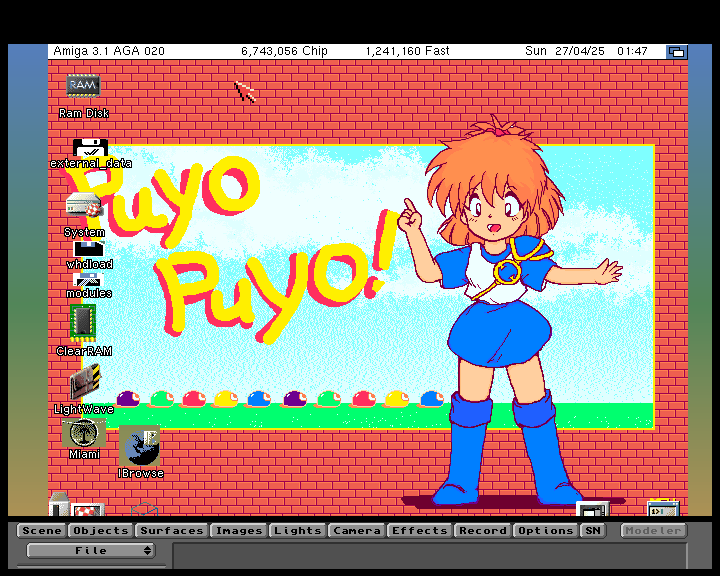Open the Ram Disk icon
This screenshot has width=720, height=576.
pos(83,86)
